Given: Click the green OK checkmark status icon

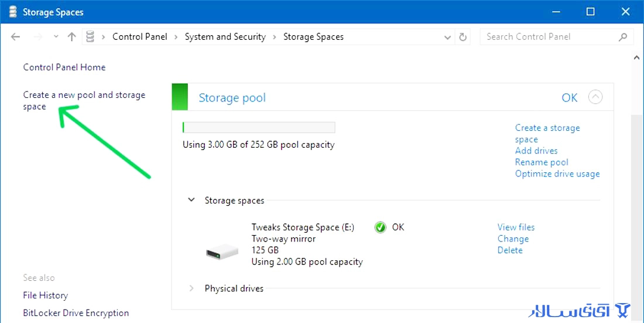Looking at the screenshot, I should point(381,227).
